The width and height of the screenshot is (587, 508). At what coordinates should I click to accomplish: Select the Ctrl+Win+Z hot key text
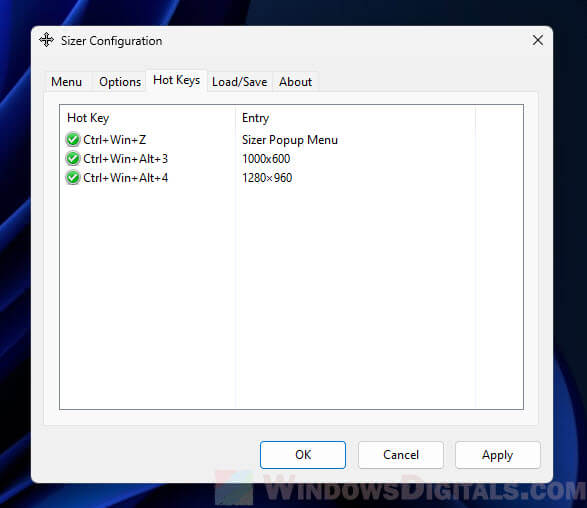[x=115, y=140]
